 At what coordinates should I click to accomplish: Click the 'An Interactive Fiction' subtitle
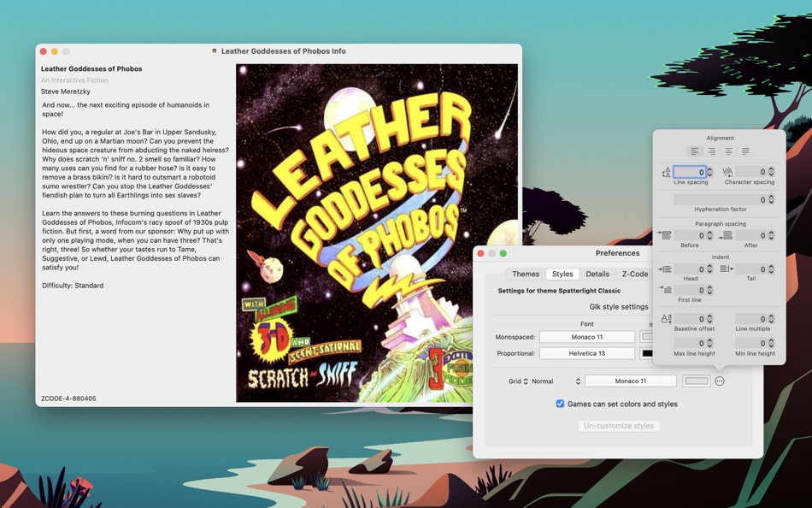pyautogui.click(x=74, y=80)
